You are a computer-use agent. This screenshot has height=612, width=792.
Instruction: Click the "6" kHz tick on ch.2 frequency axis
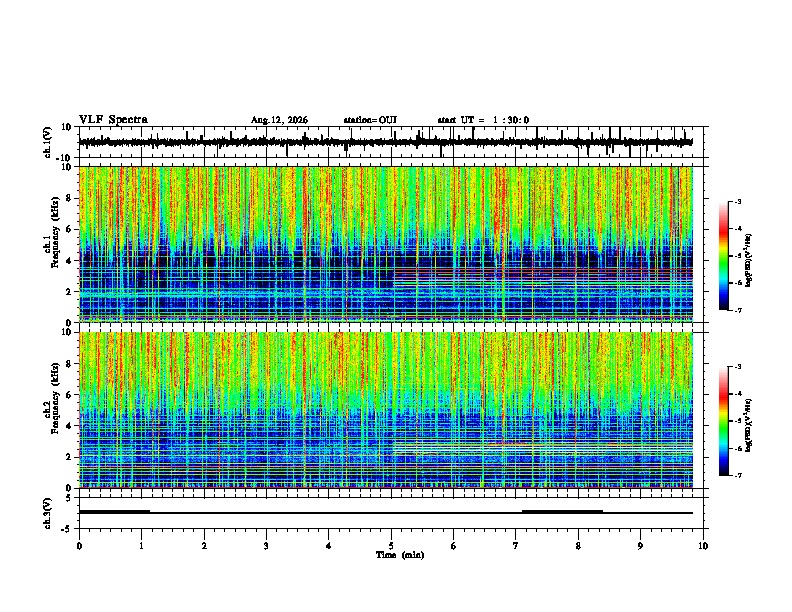[70, 395]
